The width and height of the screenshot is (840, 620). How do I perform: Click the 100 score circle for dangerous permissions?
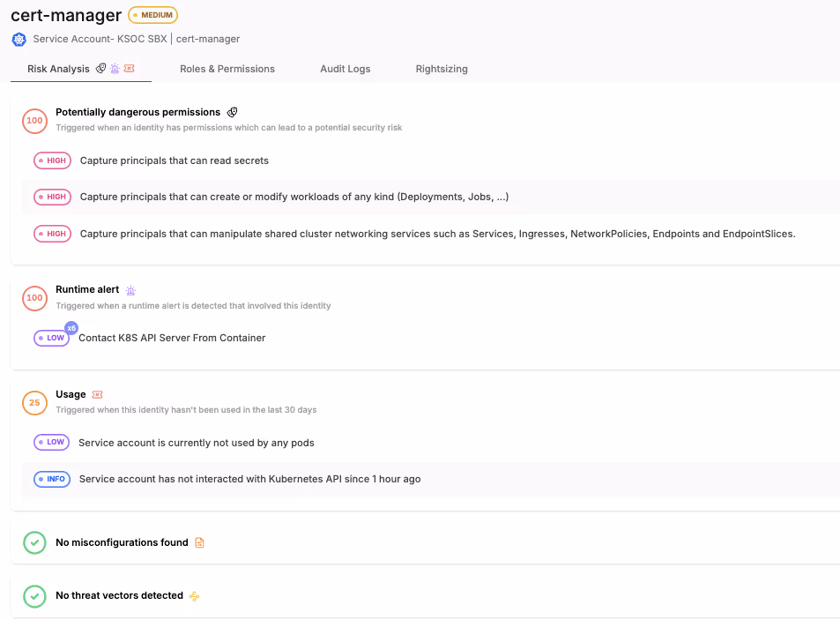(35, 121)
